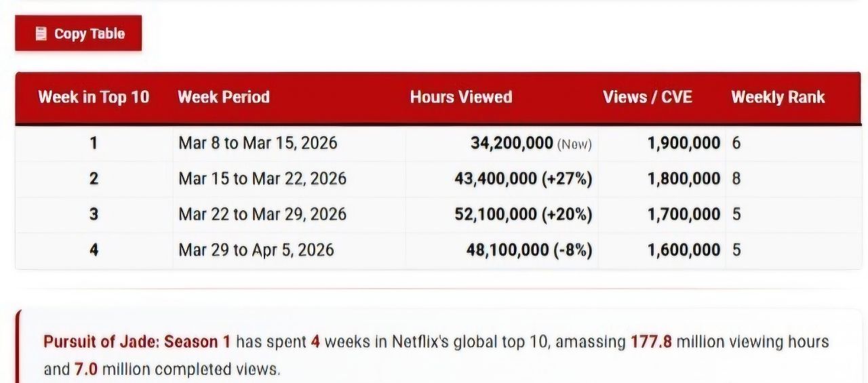
Task: Click the 43,400,000 (+27%) cell
Action: pos(523,179)
